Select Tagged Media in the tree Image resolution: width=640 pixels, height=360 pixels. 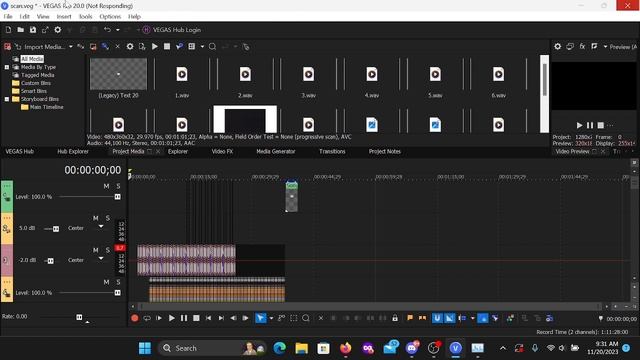(38, 75)
